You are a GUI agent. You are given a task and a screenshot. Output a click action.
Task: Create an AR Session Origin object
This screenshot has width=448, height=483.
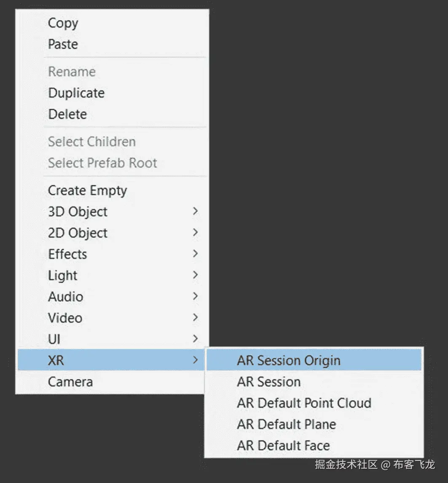coord(289,360)
